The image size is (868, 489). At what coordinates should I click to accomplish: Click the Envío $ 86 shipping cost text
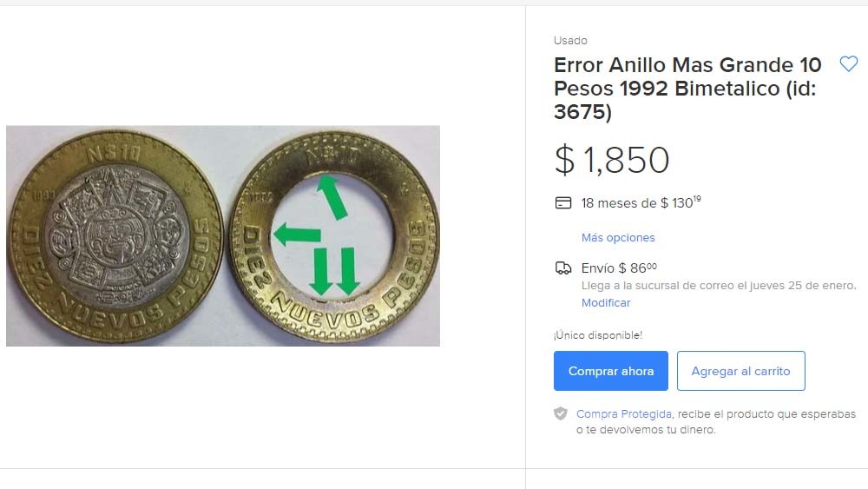click(619, 268)
